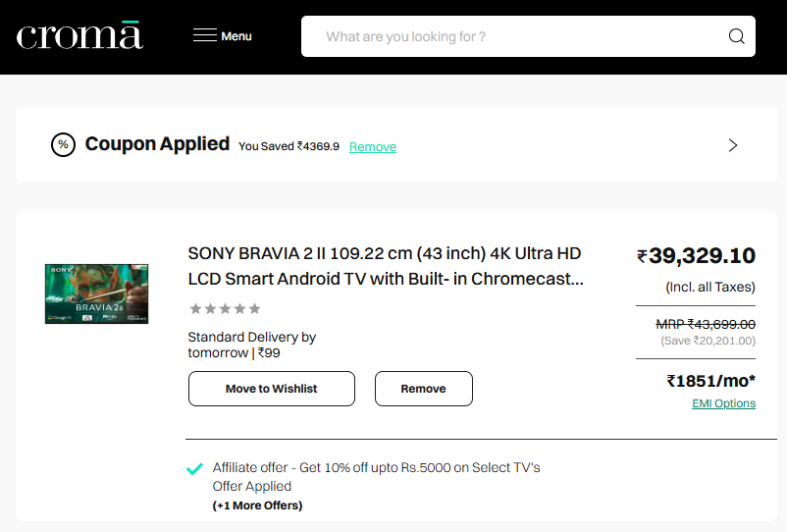Open the EMI Options link
Screen dimensions: 787x532
723,403
